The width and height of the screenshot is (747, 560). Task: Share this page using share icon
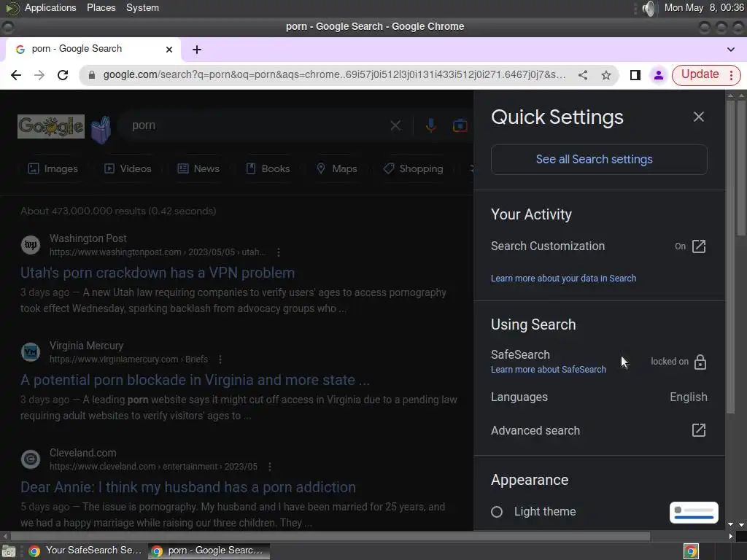[583, 75]
